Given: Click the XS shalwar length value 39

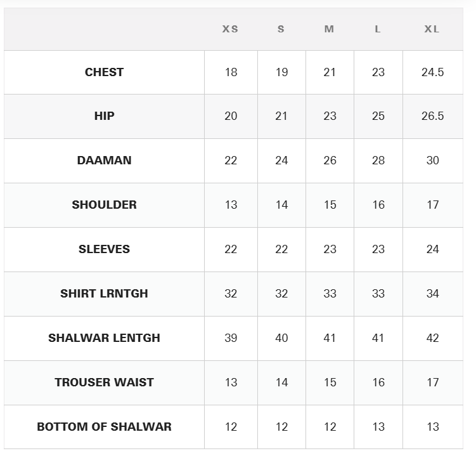Looking at the screenshot, I should point(231,338).
